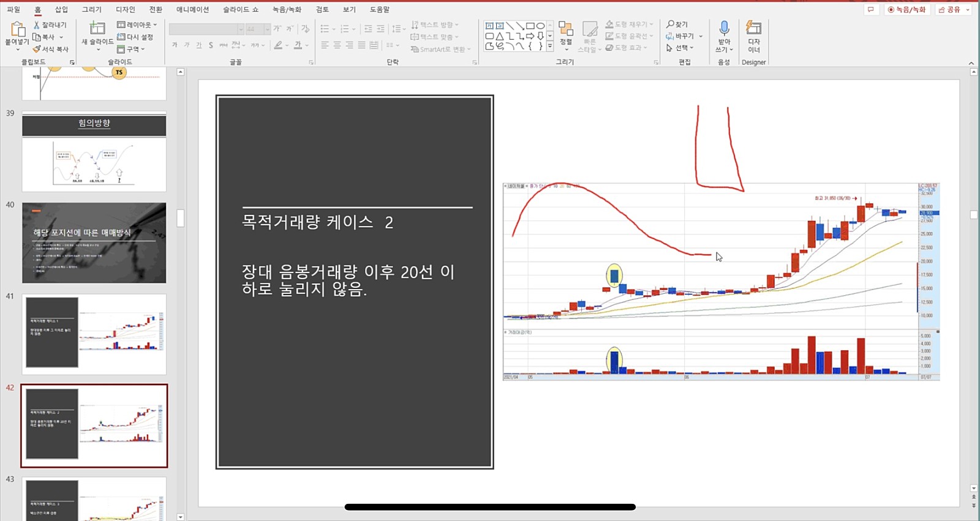Open text highlight color picker
Screen dimensions: 980x521
[279, 45]
